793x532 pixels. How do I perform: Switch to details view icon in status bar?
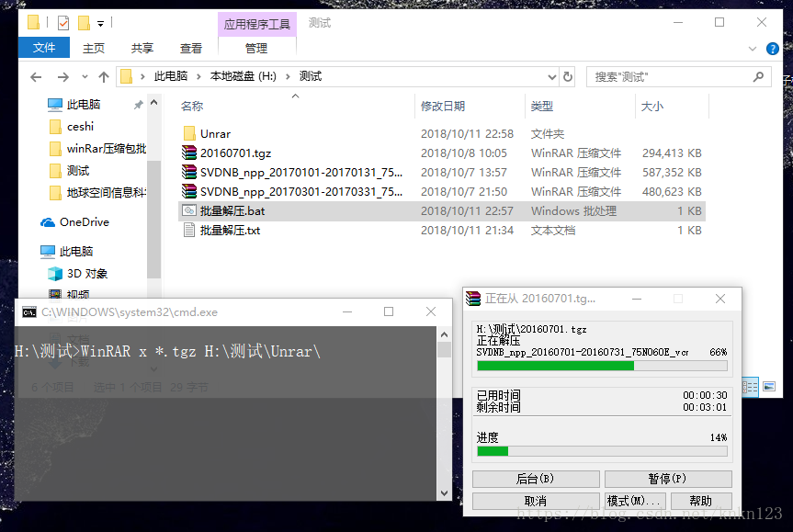point(750,388)
